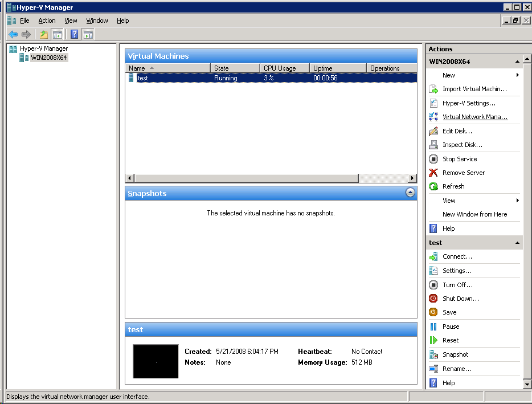Click the Shut Down... action label
The width and height of the screenshot is (532, 404).
coord(460,299)
